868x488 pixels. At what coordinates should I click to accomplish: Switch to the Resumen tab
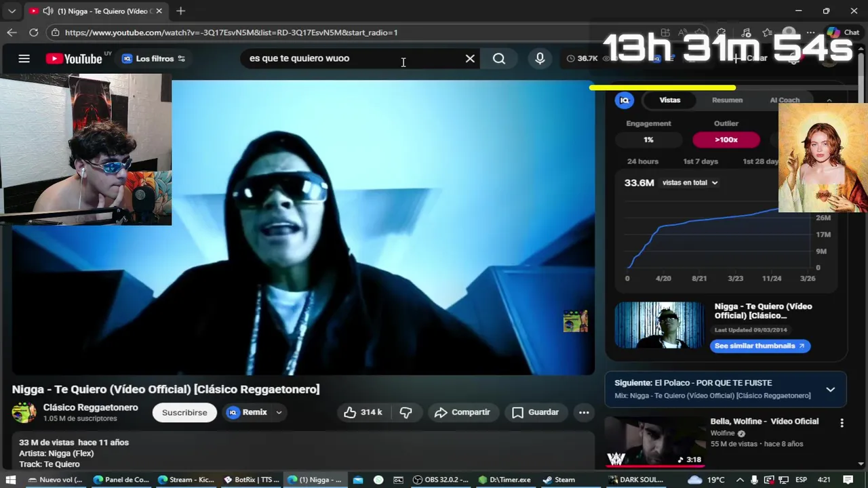[x=727, y=100]
